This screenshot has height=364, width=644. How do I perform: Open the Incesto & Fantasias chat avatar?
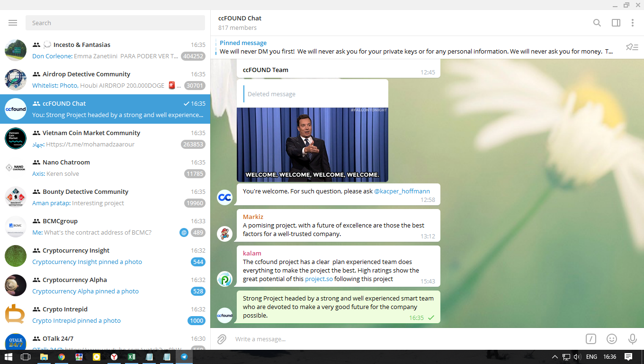16,50
